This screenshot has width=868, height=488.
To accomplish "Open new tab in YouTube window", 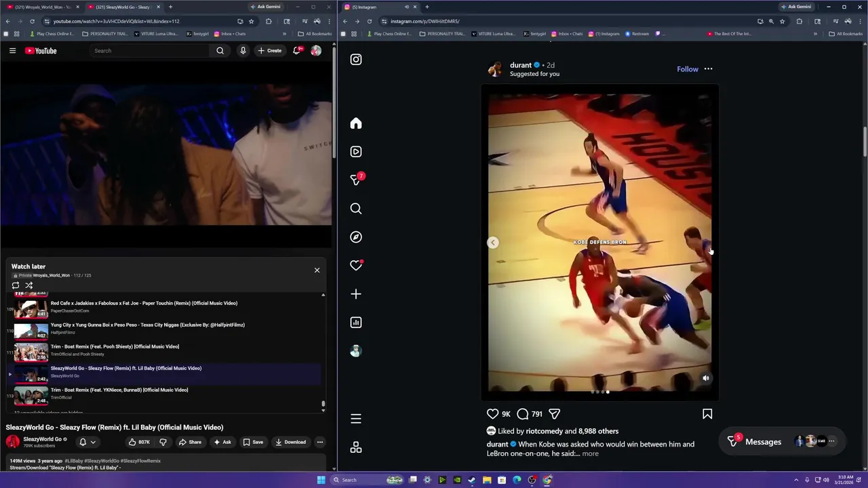I will [170, 7].
